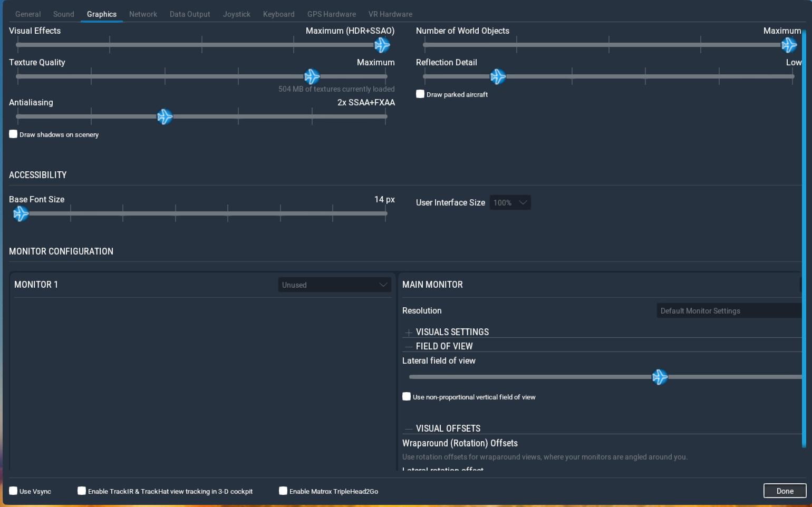
Task: Click the Done button
Action: click(785, 491)
